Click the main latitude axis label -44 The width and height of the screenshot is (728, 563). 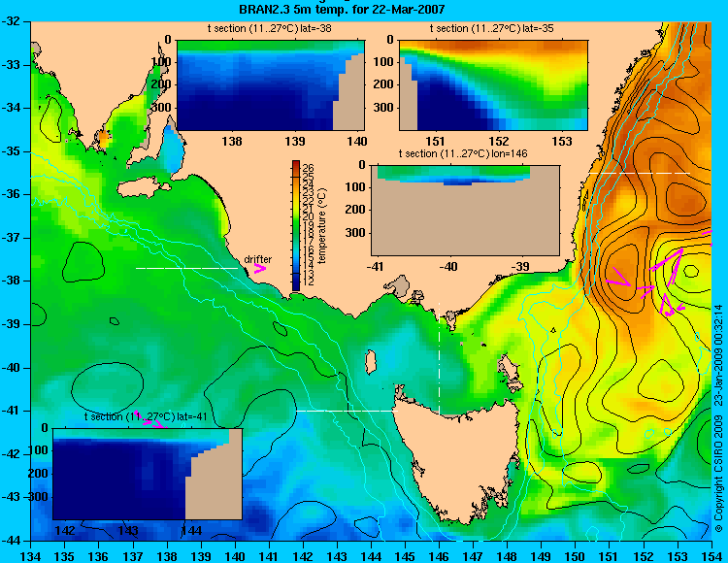(x=11, y=541)
